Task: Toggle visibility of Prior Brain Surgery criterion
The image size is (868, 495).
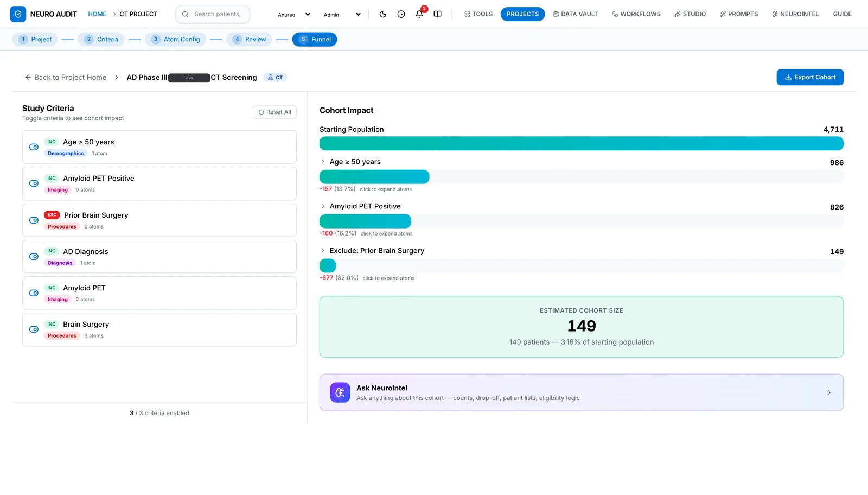Action: pyautogui.click(x=34, y=220)
